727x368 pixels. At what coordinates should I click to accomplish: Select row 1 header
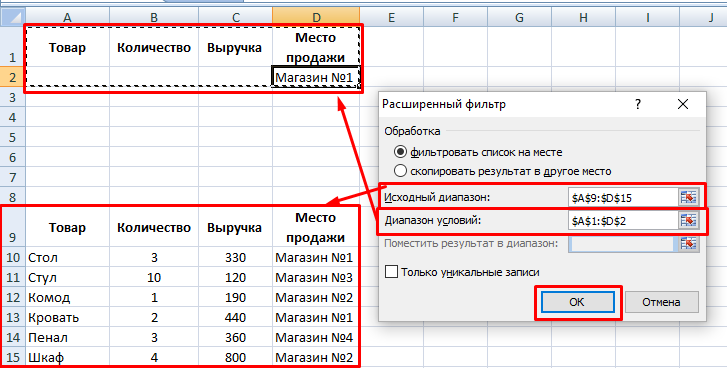pyautogui.click(x=12, y=46)
